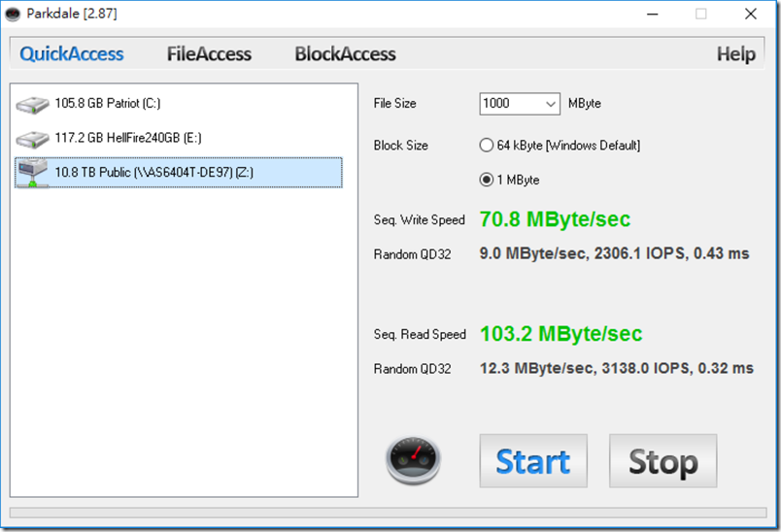This screenshot has width=781, height=532.
Task: Open the Help menu
Action: (735, 53)
